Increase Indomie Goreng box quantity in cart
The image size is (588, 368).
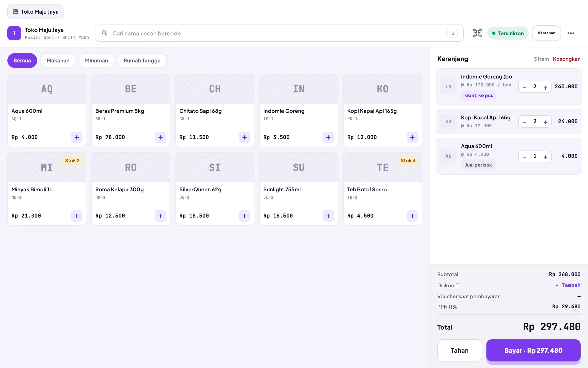tap(545, 87)
